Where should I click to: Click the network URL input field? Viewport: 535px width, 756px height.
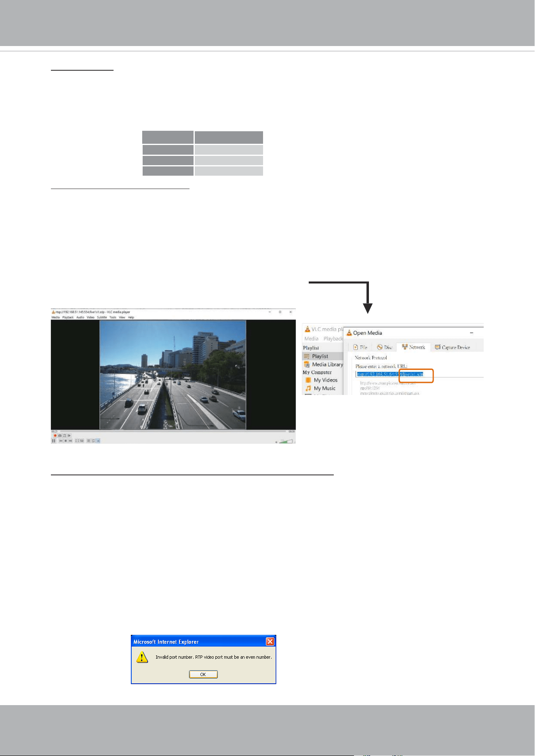pyautogui.click(x=419, y=374)
